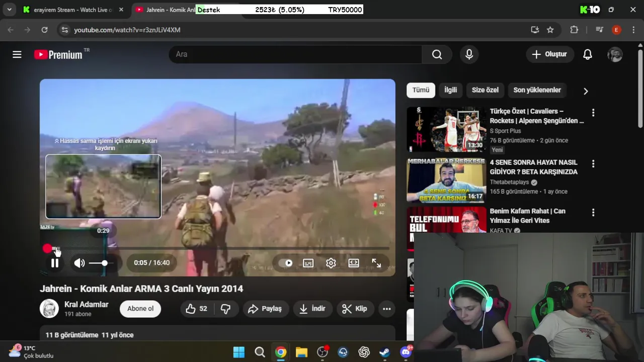
Task: Open the account avatar menu
Action: coord(615,54)
